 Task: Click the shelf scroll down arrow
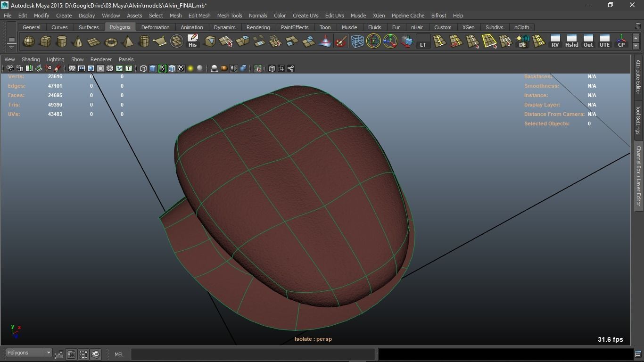(636, 46)
